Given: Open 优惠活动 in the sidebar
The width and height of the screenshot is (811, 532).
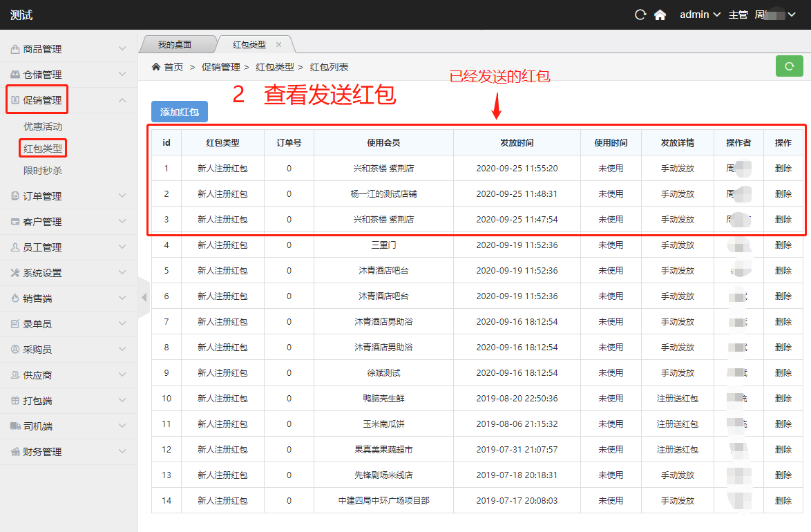Looking at the screenshot, I should pyautogui.click(x=43, y=126).
